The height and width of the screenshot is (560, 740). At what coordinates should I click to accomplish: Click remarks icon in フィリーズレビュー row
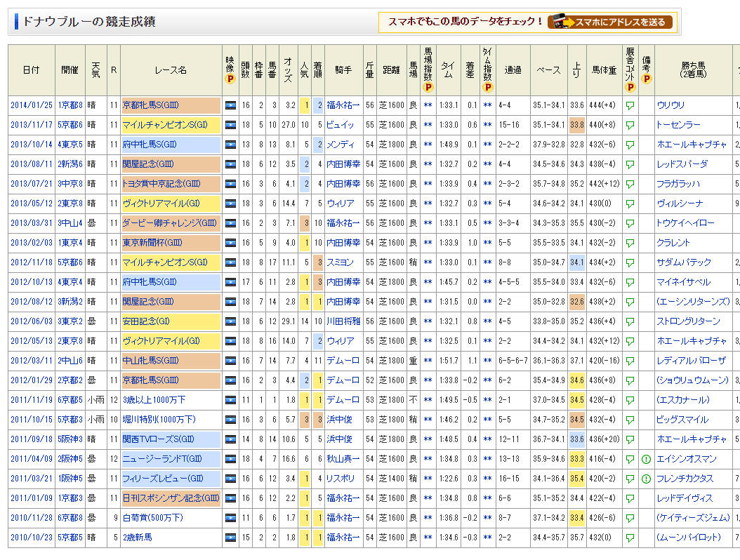point(646,479)
